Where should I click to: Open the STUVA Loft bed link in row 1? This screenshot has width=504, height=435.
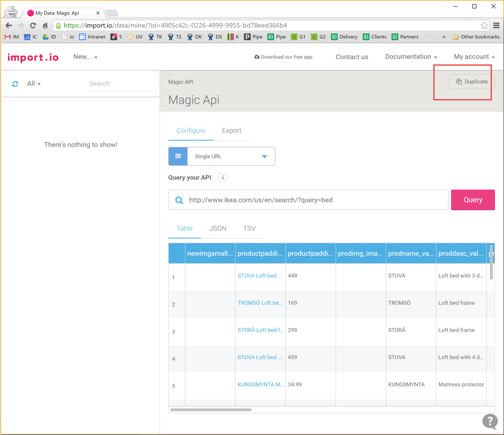click(x=260, y=276)
